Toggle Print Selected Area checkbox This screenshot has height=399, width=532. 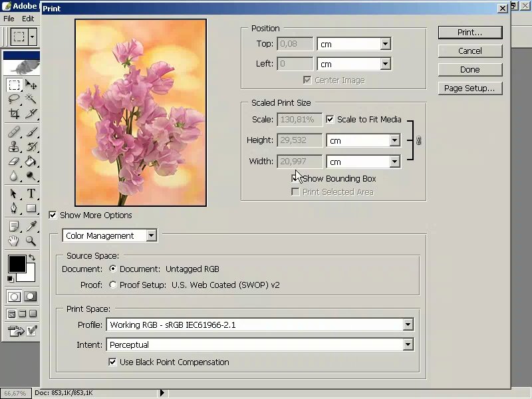click(x=295, y=192)
